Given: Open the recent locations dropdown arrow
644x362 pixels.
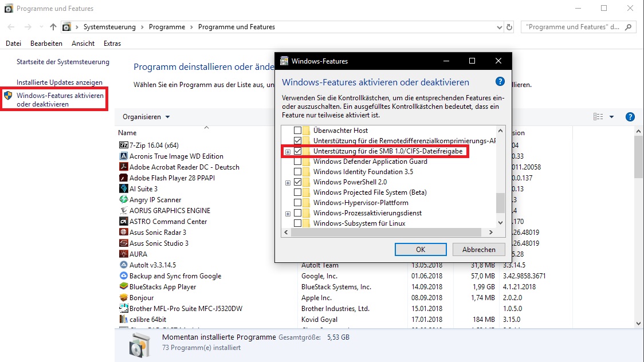Looking at the screenshot, I should click(x=41, y=27).
